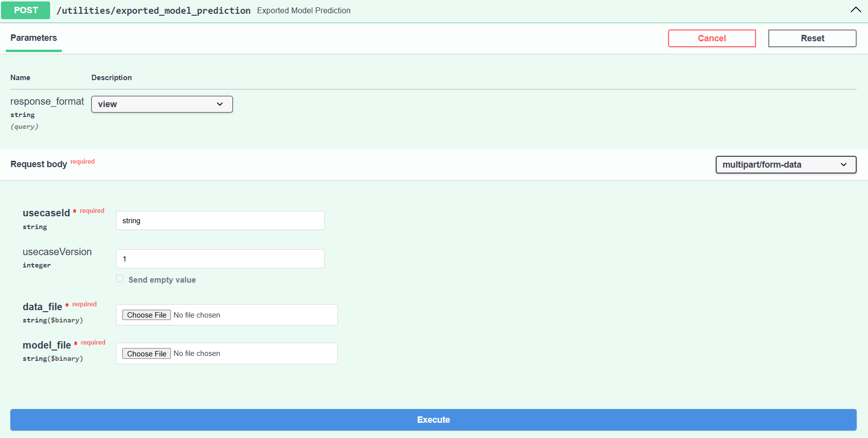Select the Parameters tab
868x438 pixels.
click(33, 38)
